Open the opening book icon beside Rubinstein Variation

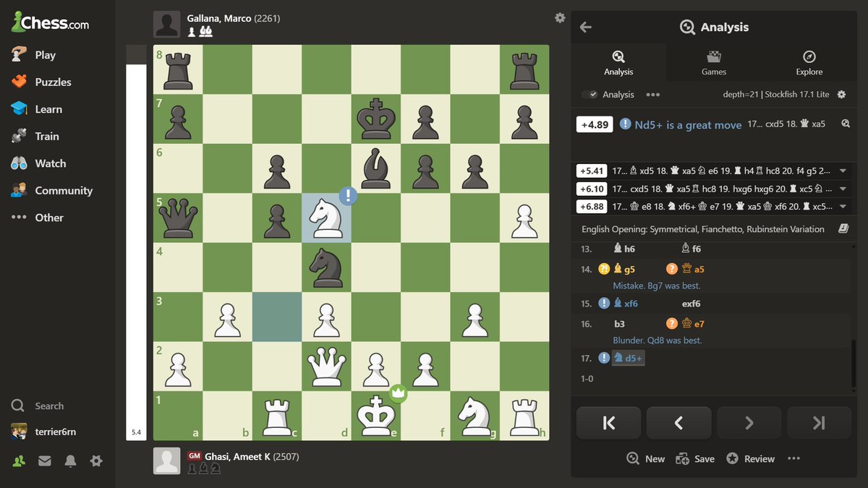(x=843, y=228)
